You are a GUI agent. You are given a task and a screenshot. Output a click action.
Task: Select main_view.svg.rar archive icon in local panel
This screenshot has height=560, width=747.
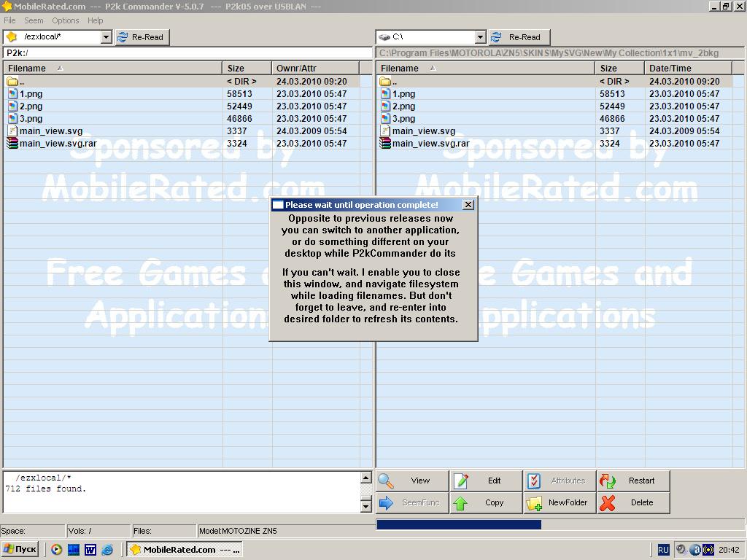coord(385,144)
